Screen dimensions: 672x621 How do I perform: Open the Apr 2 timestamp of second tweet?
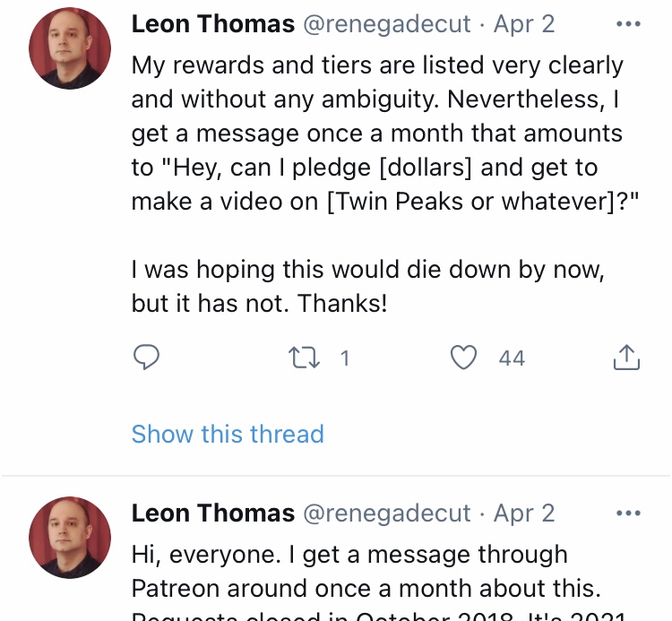click(524, 513)
